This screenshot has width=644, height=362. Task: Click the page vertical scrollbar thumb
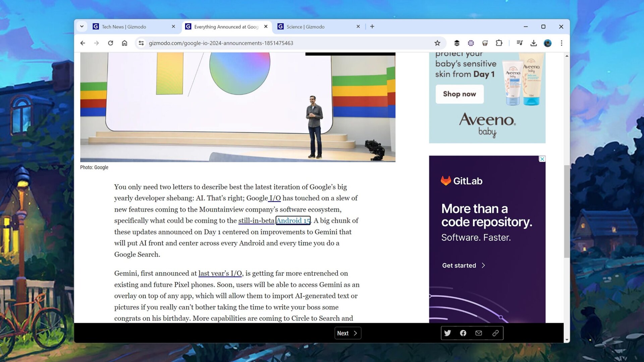(567, 211)
